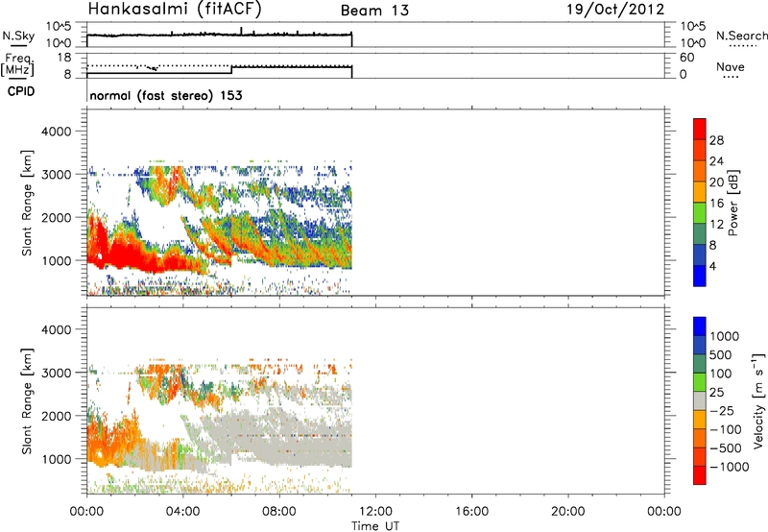Select the 2000 km tick of velocity panel

point(57,416)
